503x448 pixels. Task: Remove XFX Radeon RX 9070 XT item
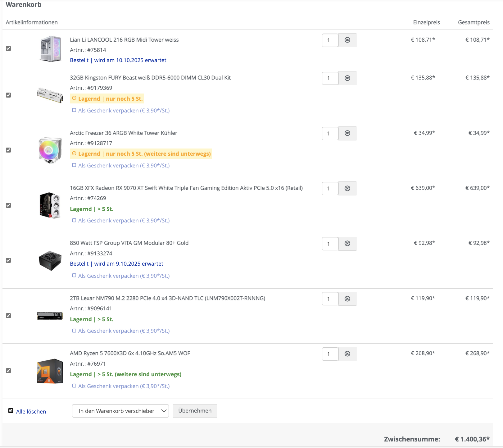click(x=347, y=188)
